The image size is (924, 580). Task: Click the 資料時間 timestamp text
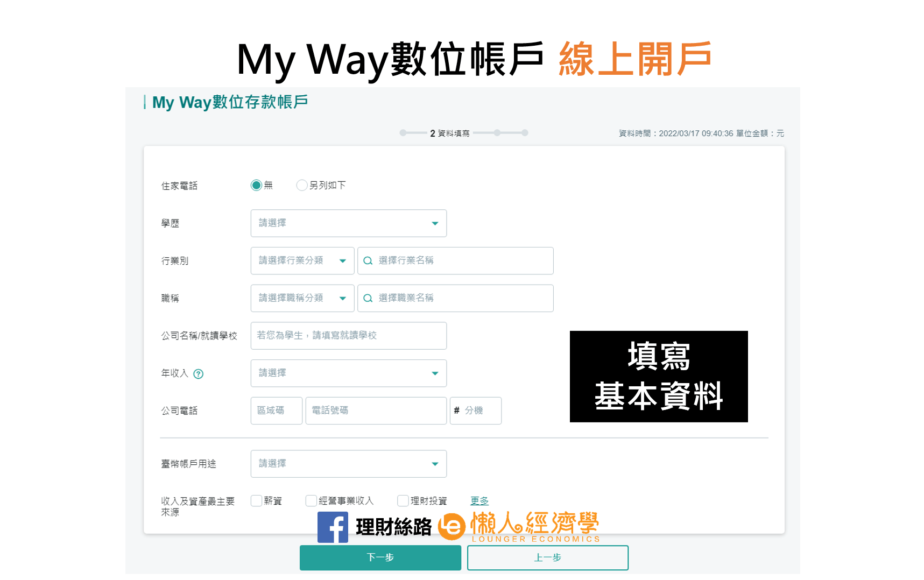(701, 133)
